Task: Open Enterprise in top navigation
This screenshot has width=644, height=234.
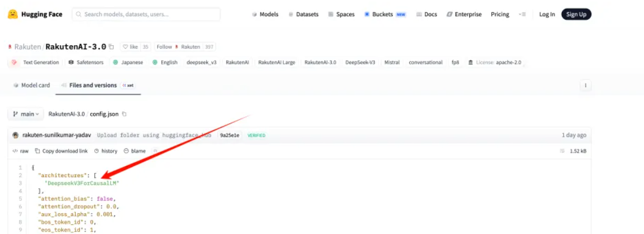Action: (464, 14)
